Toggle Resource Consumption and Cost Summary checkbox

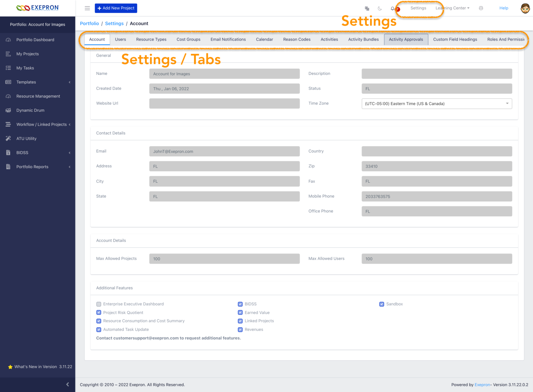(x=99, y=321)
